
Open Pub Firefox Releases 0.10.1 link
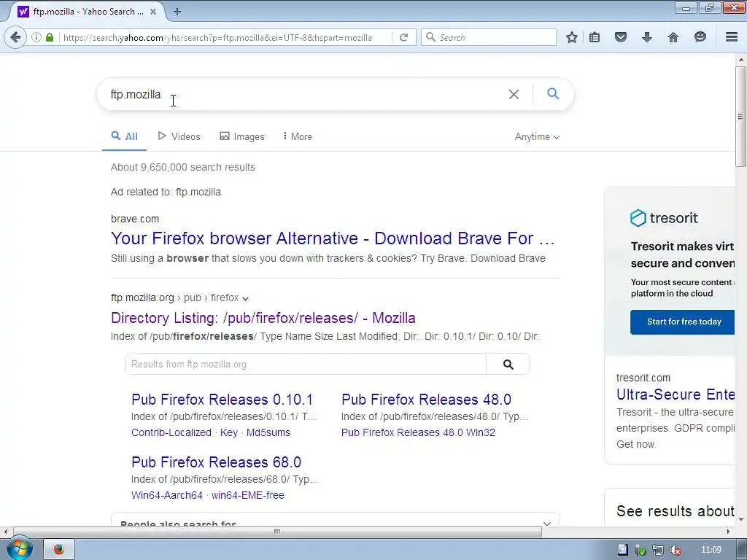tap(222, 400)
